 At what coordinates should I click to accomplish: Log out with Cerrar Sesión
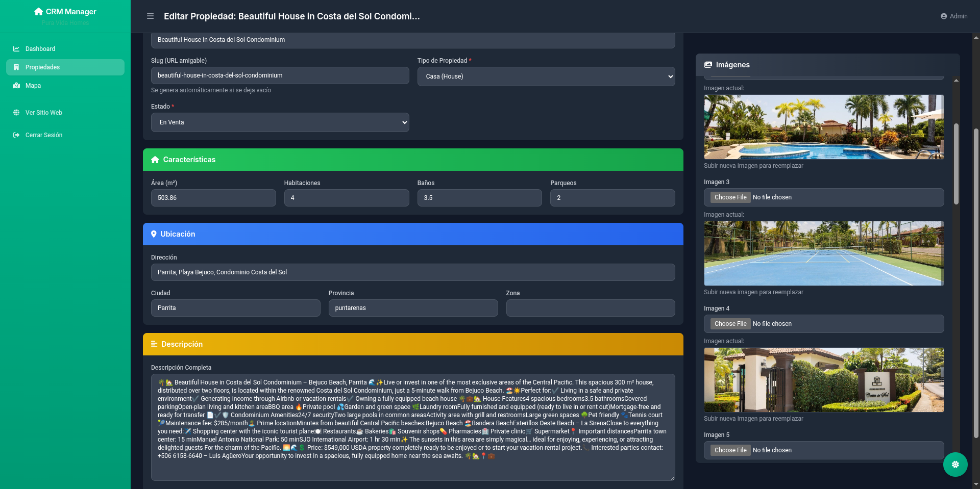tap(44, 135)
